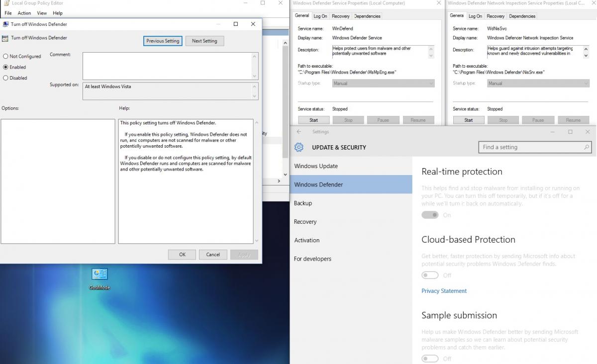Image resolution: width=597 pixels, height=364 pixels.
Task: Select General tab in Network Inspection Service Properties
Action: point(457,15)
